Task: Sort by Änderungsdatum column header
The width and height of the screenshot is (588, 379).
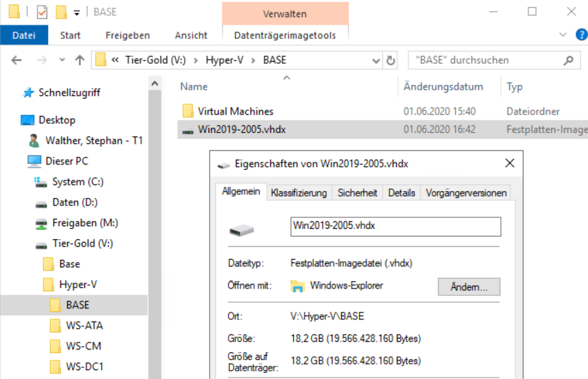Action: [443, 86]
